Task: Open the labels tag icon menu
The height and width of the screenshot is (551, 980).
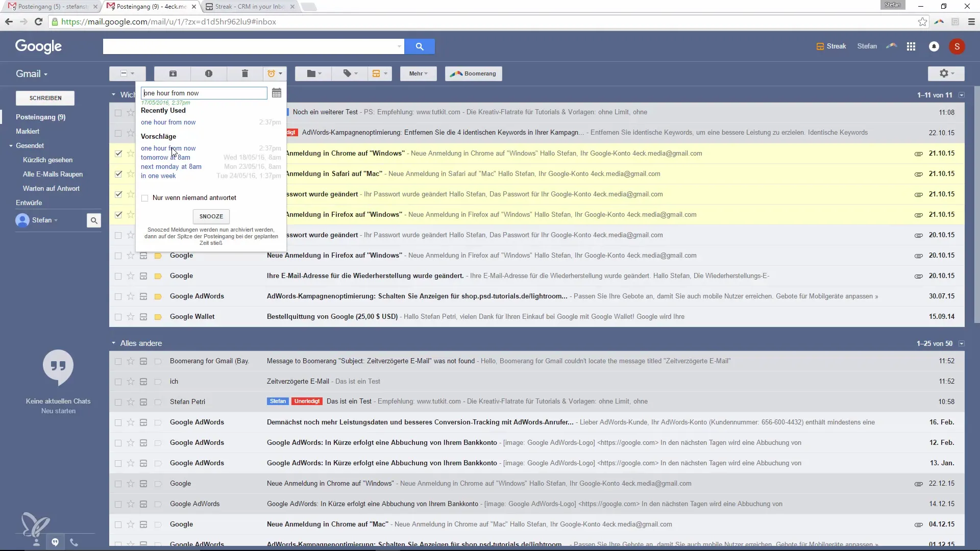Action: point(350,73)
